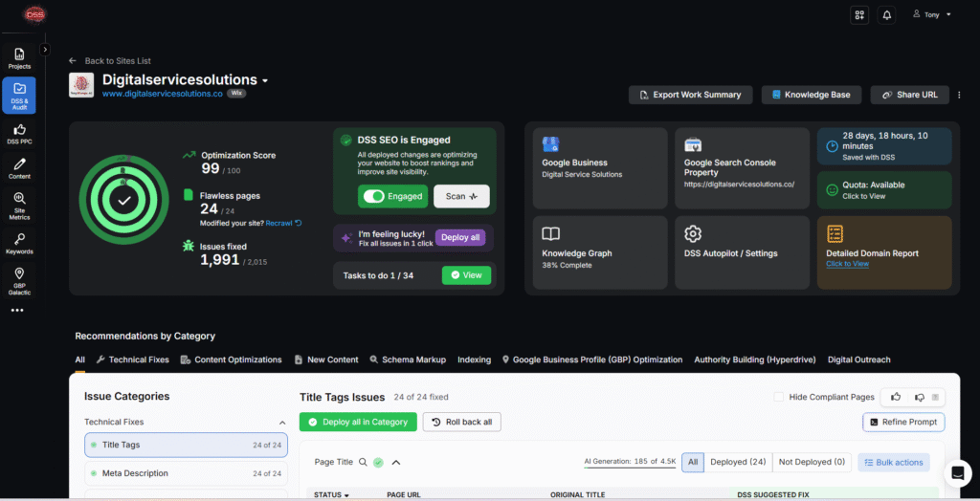This screenshot has height=501, width=980.
Task: Expand the Digitalservicesolutions site dropdown
Action: [265, 80]
